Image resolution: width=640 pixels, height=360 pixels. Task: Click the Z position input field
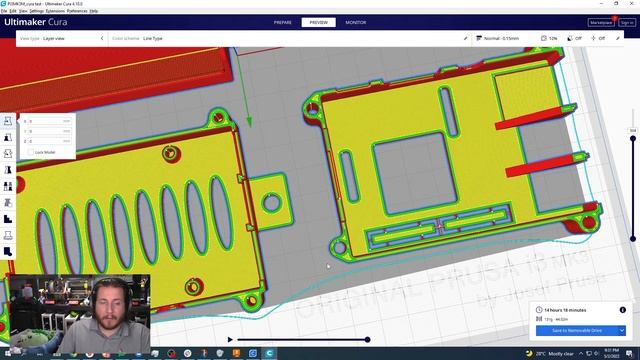click(49, 141)
